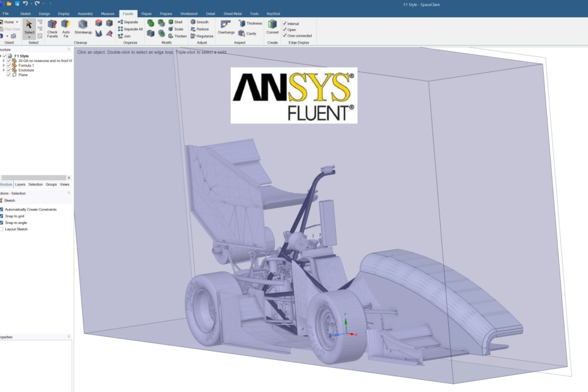Image resolution: width=588 pixels, height=392 pixels.
Task: Open the Redo history dropdown arrow
Action: point(43,4)
